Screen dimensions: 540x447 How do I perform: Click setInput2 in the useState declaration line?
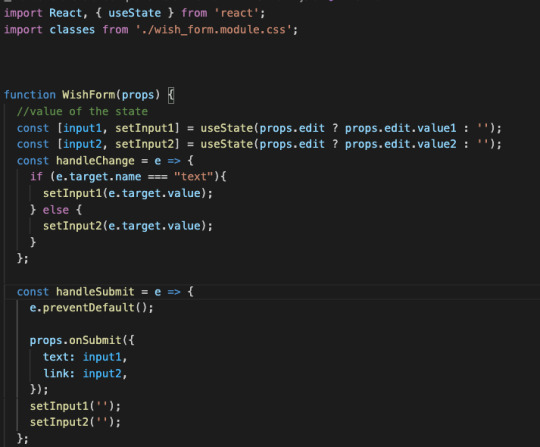[x=145, y=144]
